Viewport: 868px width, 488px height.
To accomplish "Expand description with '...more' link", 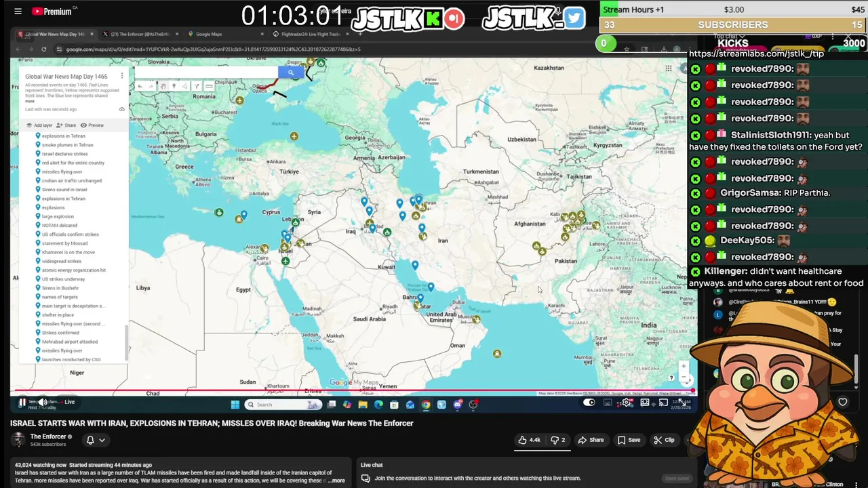I will coord(336,481).
